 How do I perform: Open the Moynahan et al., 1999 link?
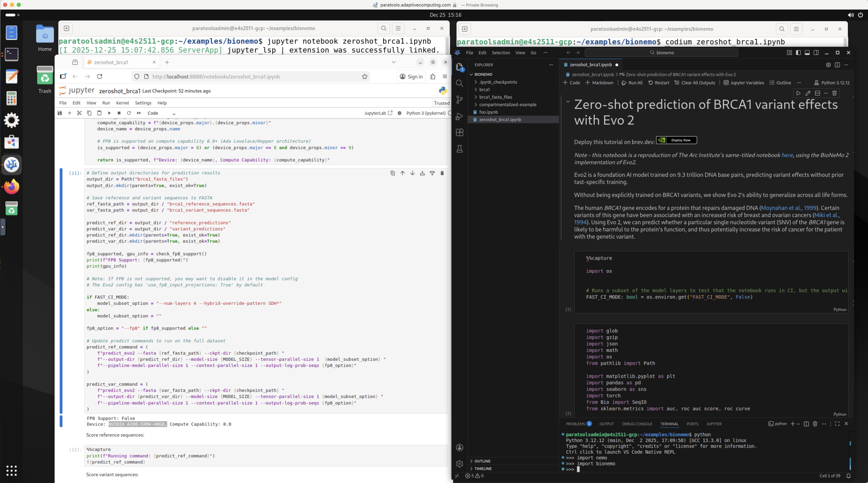788,208
